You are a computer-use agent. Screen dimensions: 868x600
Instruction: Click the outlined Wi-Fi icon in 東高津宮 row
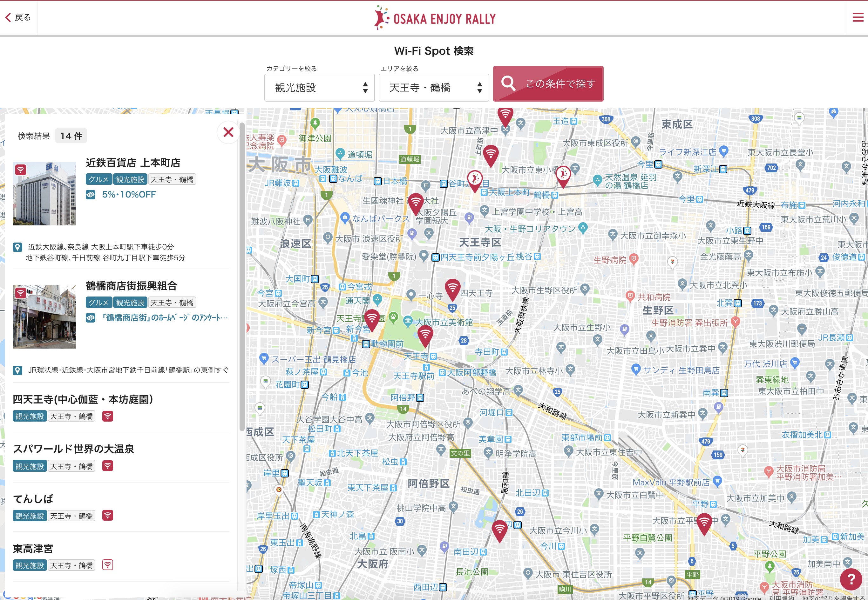click(108, 565)
